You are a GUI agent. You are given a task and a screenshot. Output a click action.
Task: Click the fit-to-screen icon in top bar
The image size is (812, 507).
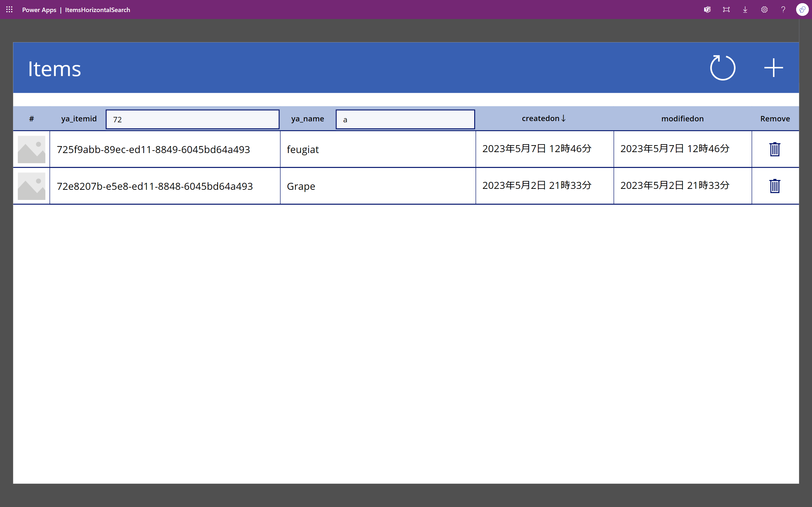pyautogui.click(x=726, y=10)
